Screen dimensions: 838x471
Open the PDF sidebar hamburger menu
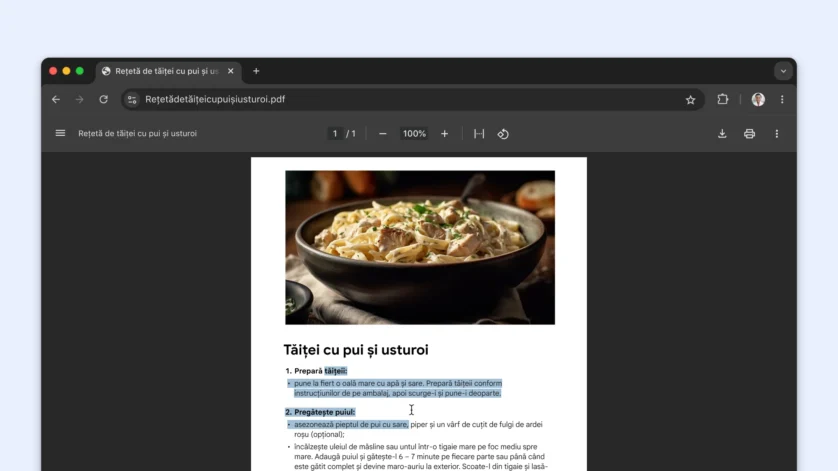[60, 133]
